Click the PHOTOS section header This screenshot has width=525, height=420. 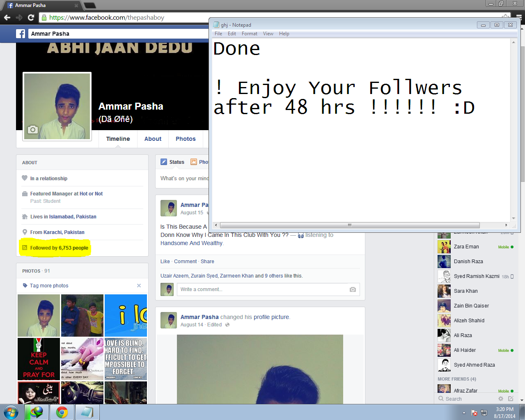(x=31, y=271)
